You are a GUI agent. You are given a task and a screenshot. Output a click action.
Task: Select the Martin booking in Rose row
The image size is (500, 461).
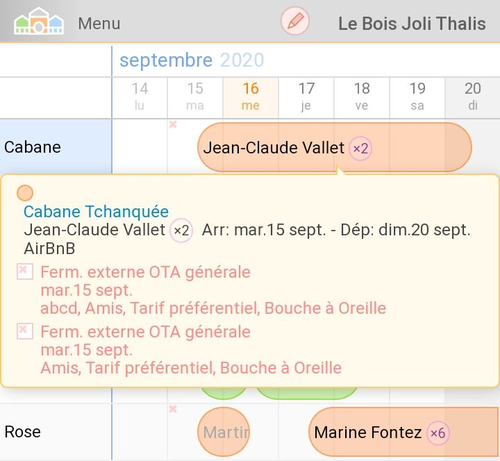tap(223, 432)
